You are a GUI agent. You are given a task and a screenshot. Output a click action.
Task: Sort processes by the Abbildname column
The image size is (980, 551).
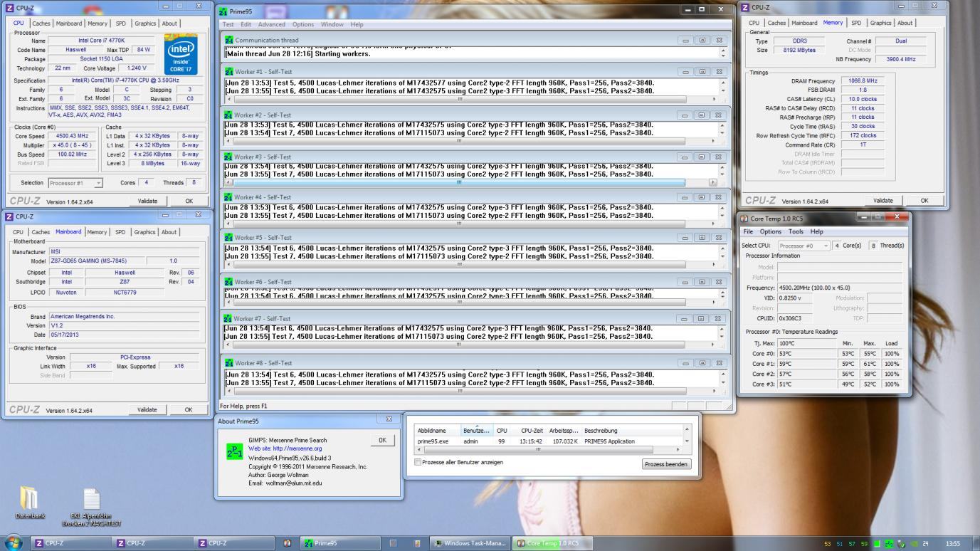coord(438,430)
